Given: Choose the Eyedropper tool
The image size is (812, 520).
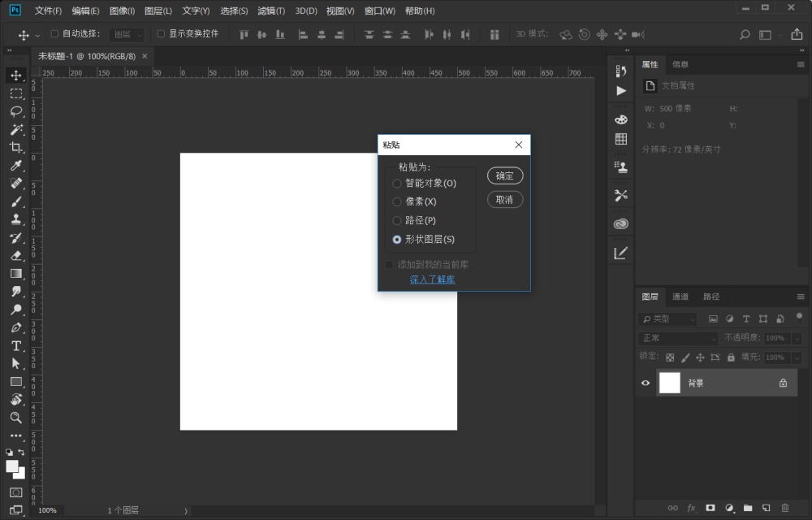Looking at the screenshot, I should coord(15,166).
